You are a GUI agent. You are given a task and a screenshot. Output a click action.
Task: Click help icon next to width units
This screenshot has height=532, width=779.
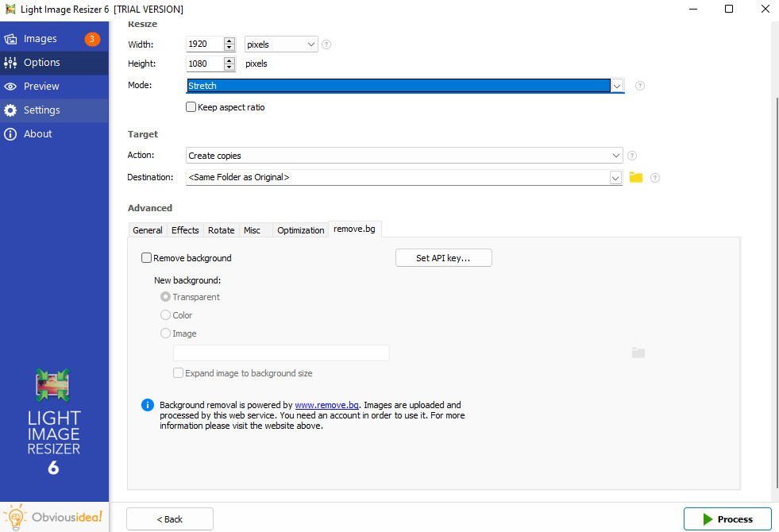pyautogui.click(x=326, y=44)
